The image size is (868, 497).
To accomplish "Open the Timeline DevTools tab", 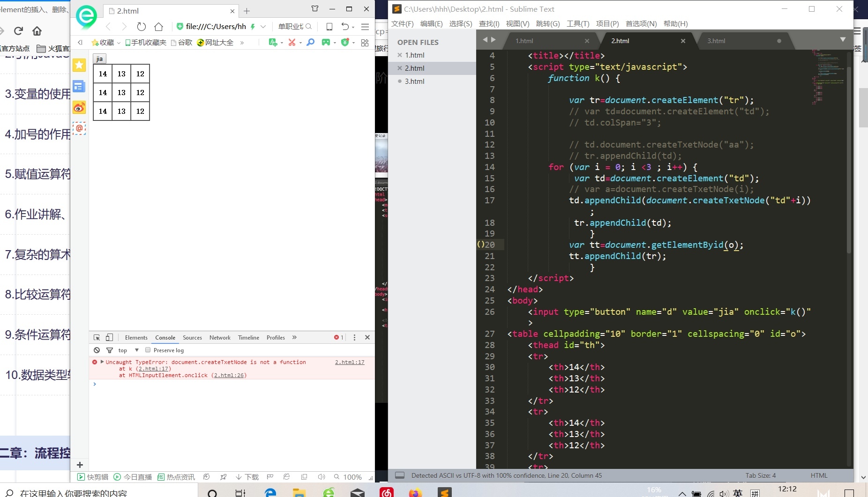I will (x=248, y=337).
